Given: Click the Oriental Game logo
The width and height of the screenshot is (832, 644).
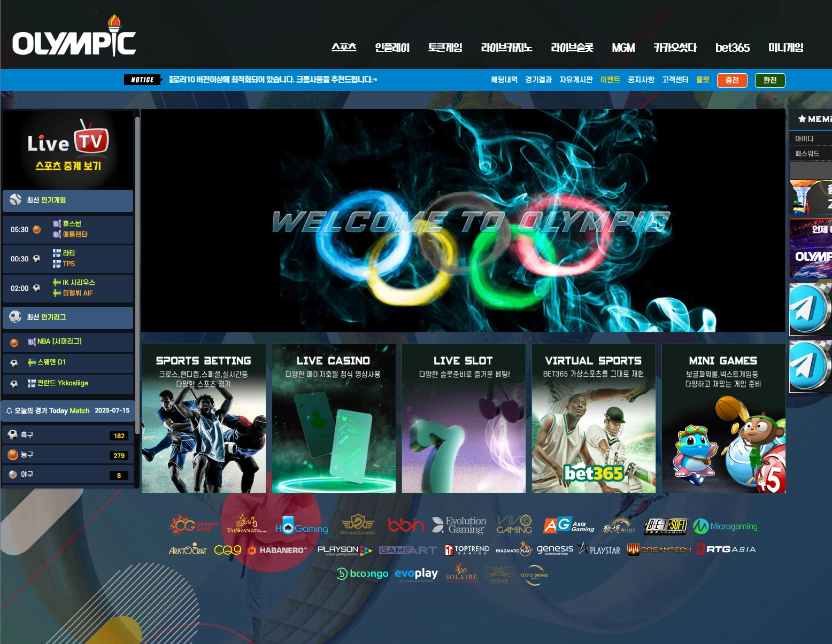Looking at the screenshot, I should coord(194,525).
